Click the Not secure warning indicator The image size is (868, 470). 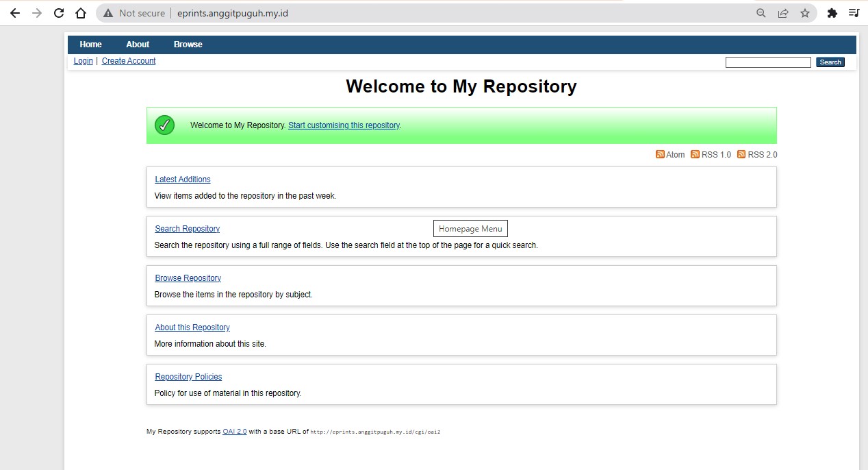(x=133, y=12)
